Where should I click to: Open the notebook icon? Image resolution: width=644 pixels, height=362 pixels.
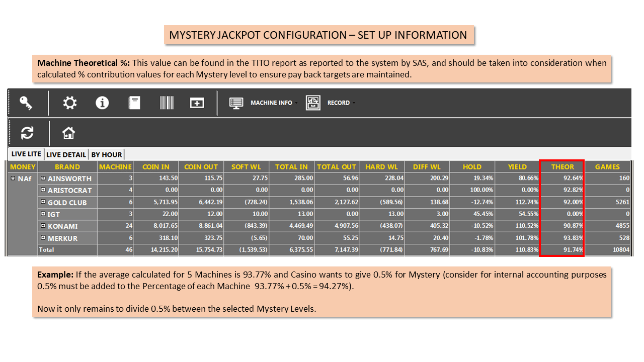(x=134, y=103)
